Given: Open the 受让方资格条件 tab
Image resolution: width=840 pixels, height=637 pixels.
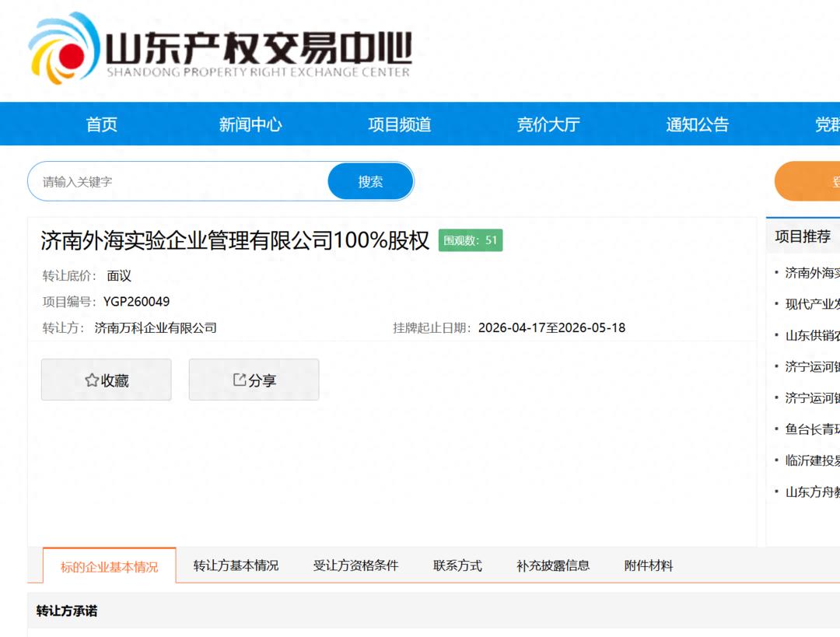Looking at the screenshot, I should point(355,565).
